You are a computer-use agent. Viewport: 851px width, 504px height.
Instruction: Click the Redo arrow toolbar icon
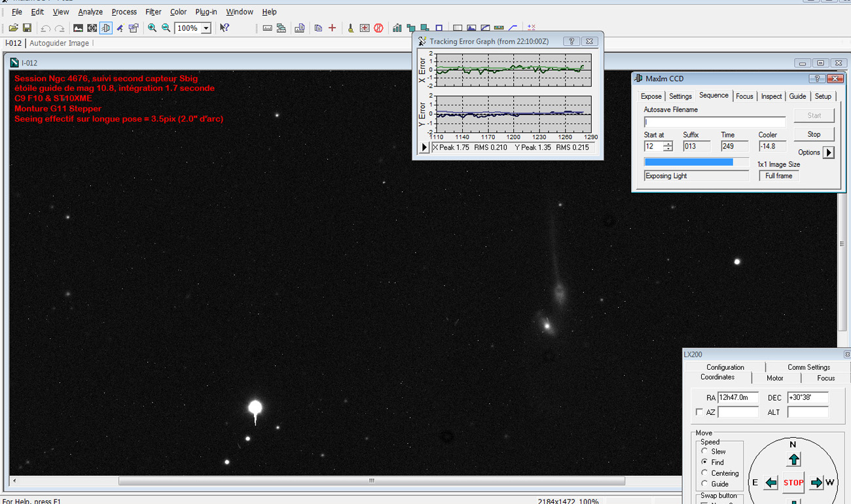[x=60, y=28]
